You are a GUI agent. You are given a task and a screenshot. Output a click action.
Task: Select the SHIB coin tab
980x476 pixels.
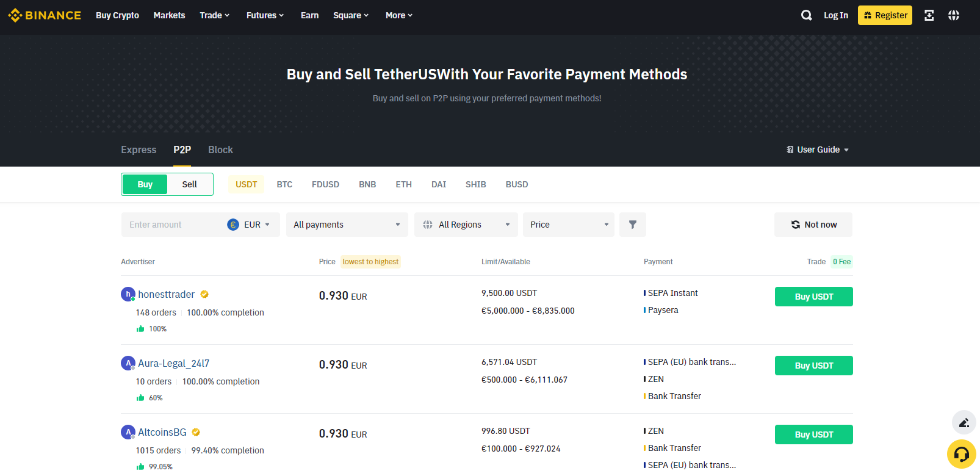point(476,184)
